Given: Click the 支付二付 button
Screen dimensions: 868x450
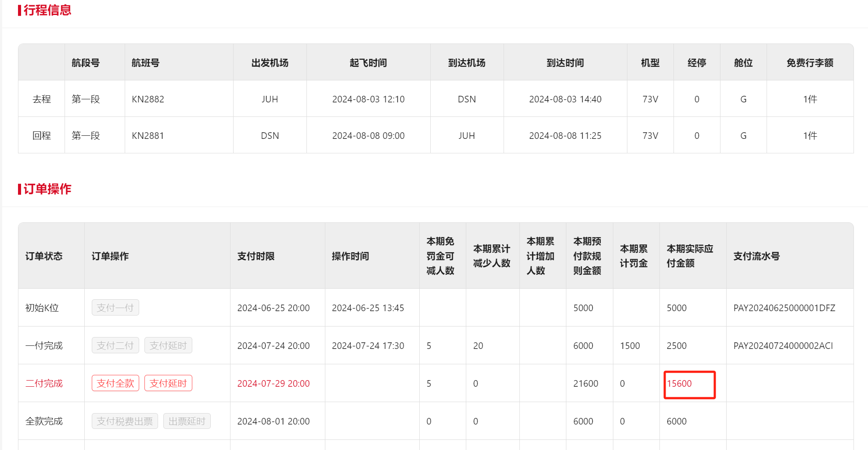Looking at the screenshot, I should tap(115, 345).
